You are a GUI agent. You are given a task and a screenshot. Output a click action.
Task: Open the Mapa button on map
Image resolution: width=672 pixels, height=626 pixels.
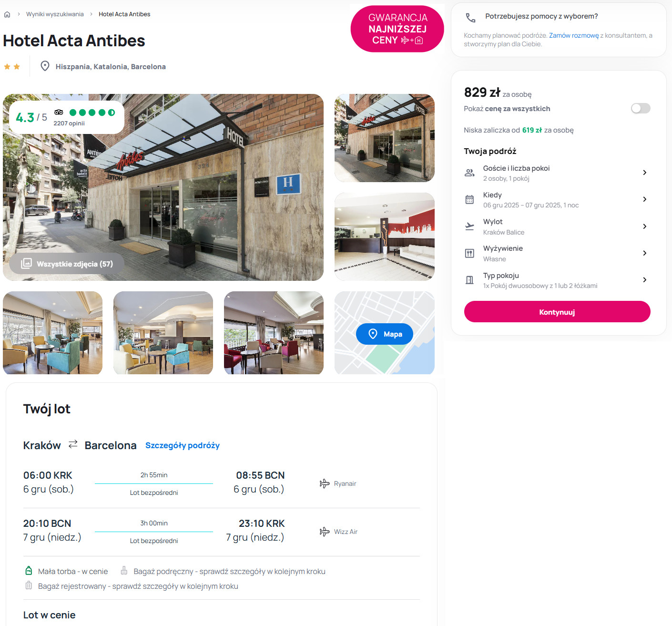pyautogui.click(x=384, y=334)
